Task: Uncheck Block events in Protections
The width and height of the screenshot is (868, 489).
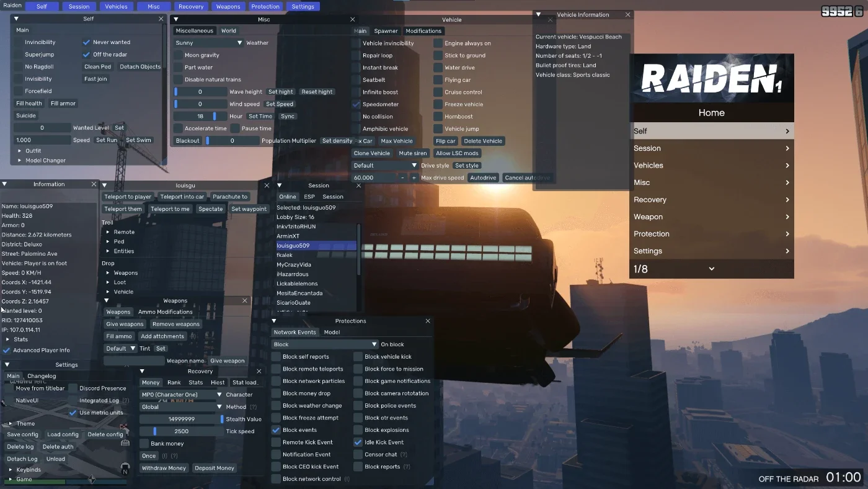Action: pos(276,430)
